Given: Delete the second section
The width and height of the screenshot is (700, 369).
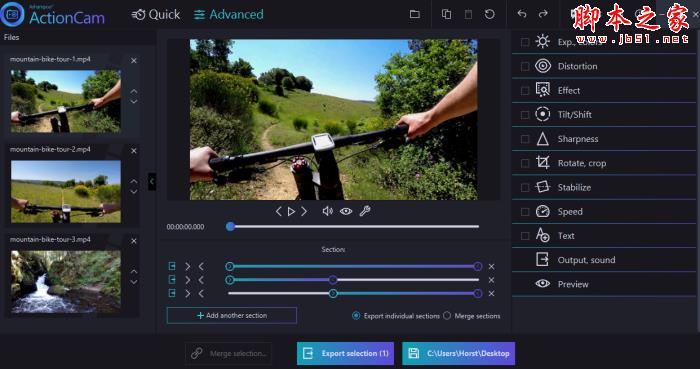Looking at the screenshot, I should coord(492,280).
